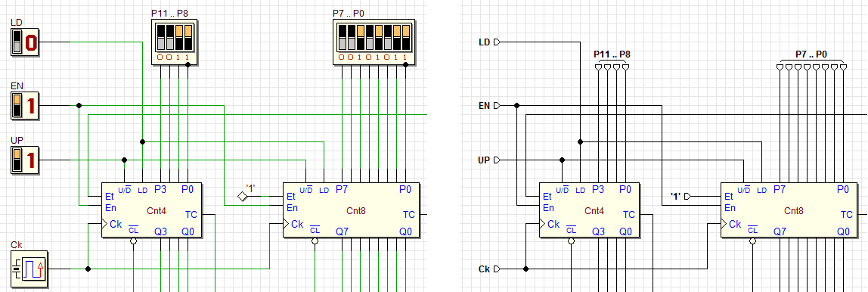Click the junction dot on the EN wire
Image resolution: width=868 pixels, height=292 pixels.
[79, 105]
